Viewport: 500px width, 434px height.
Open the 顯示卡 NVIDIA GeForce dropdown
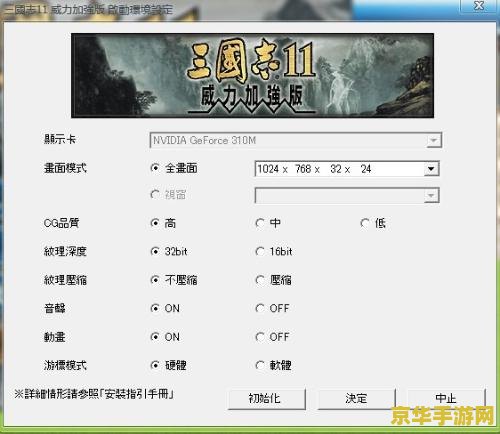pyautogui.click(x=434, y=140)
